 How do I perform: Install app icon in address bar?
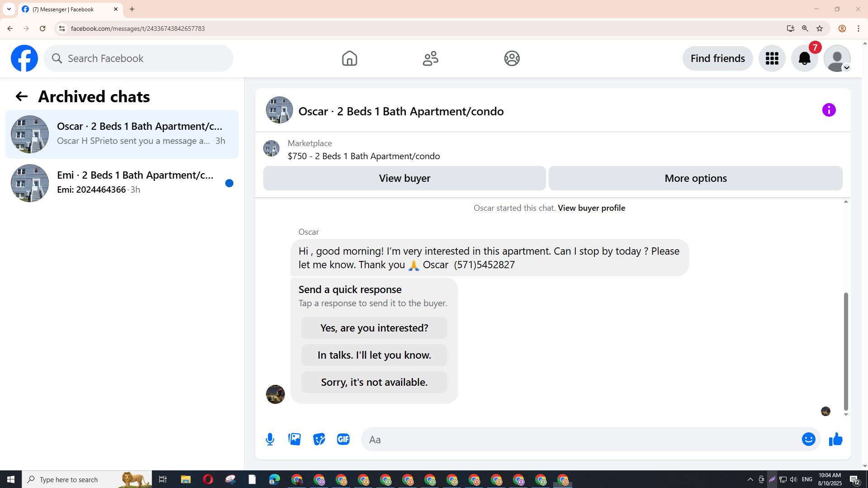[790, 28]
